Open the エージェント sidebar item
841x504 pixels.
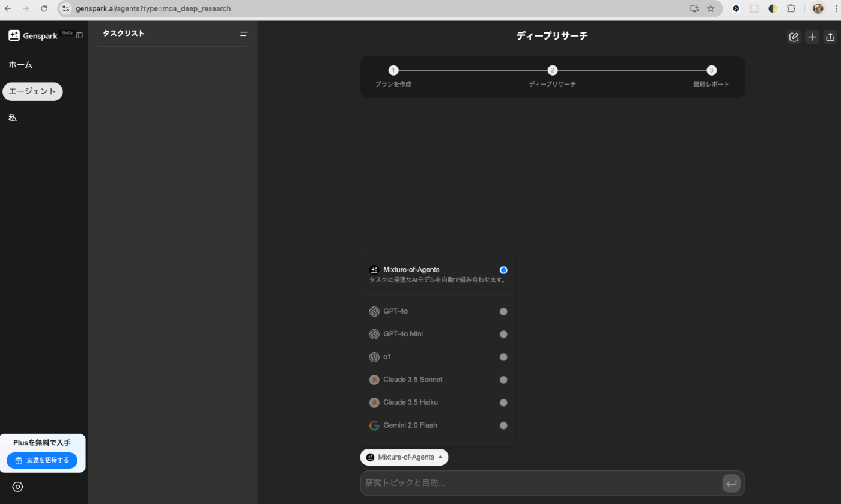(32, 91)
